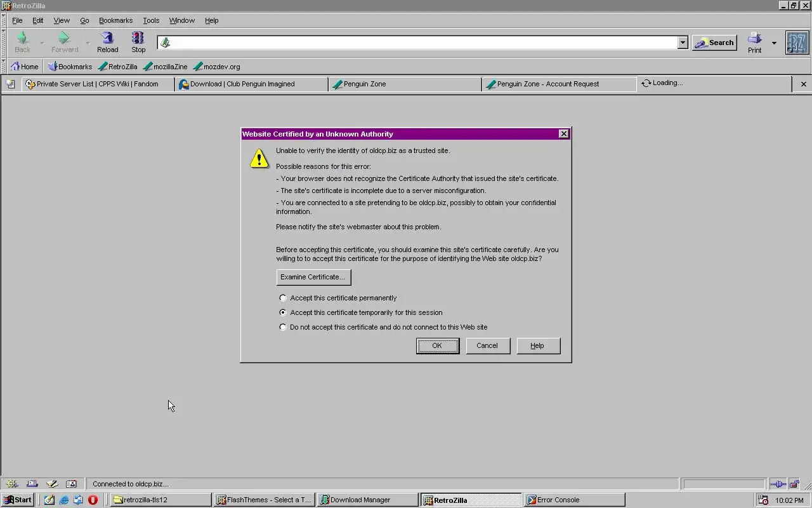Click the Forward navigation arrow icon
This screenshot has height=508, width=812.
[x=63, y=38]
